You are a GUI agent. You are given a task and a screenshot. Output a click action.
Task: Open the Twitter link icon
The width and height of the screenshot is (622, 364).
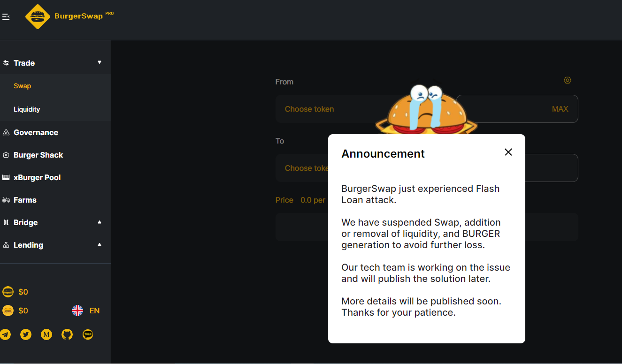(x=26, y=334)
